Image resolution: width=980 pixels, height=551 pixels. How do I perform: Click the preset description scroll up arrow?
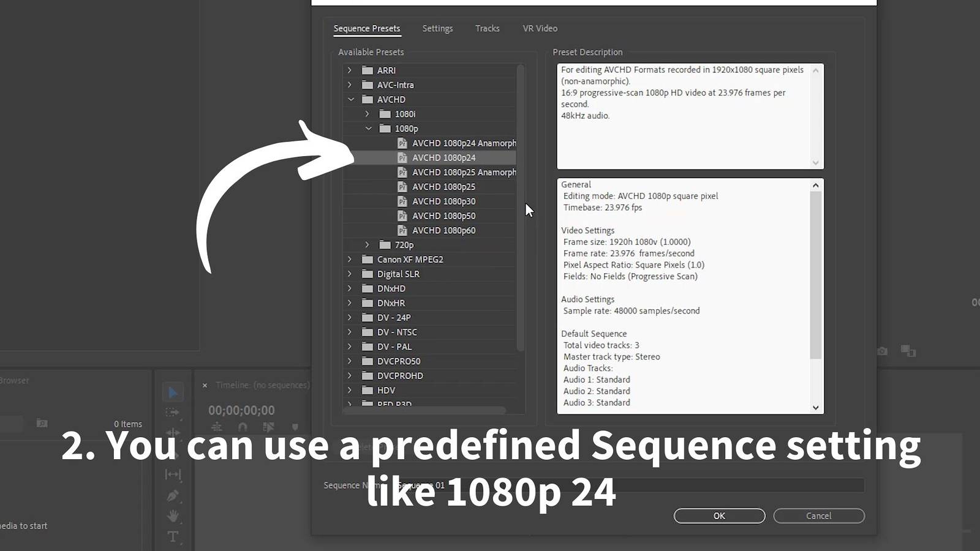click(x=815, y=71)
